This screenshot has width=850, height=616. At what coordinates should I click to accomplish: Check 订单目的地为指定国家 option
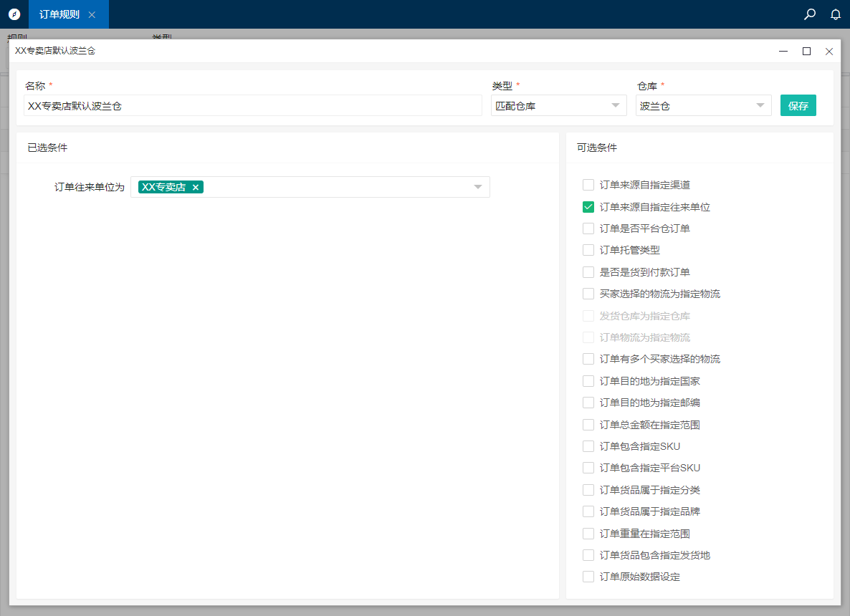pos(588,381)
